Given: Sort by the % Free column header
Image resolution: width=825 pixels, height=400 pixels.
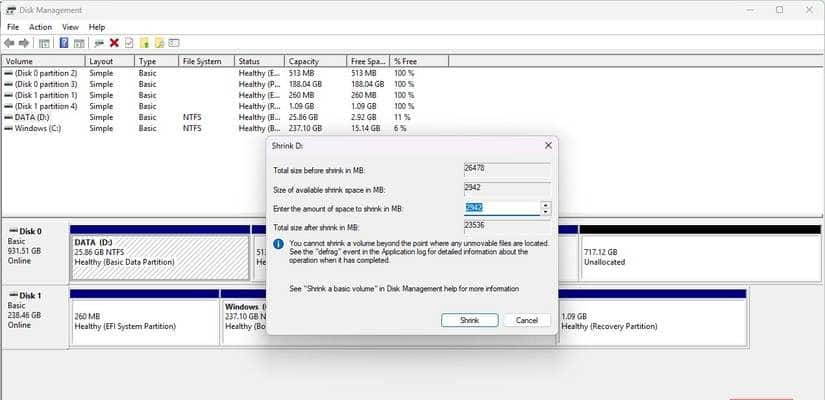Looking at the screenshot, I should point(419,61).
